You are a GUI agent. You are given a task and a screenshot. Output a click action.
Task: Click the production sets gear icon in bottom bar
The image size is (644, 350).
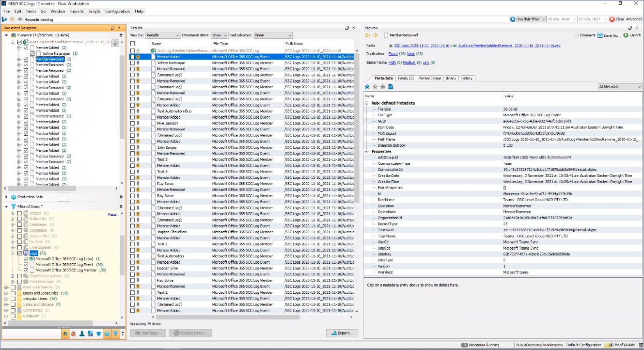107,334
